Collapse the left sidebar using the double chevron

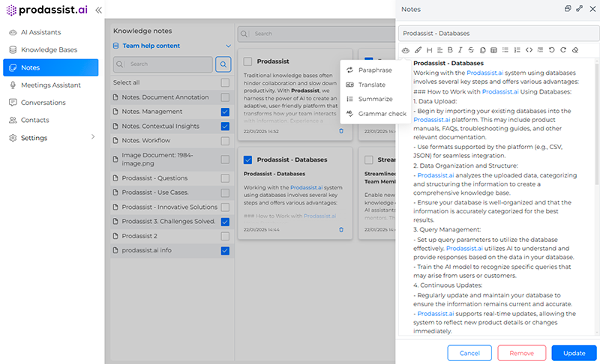pyautogui.click(x=98, y=10)
